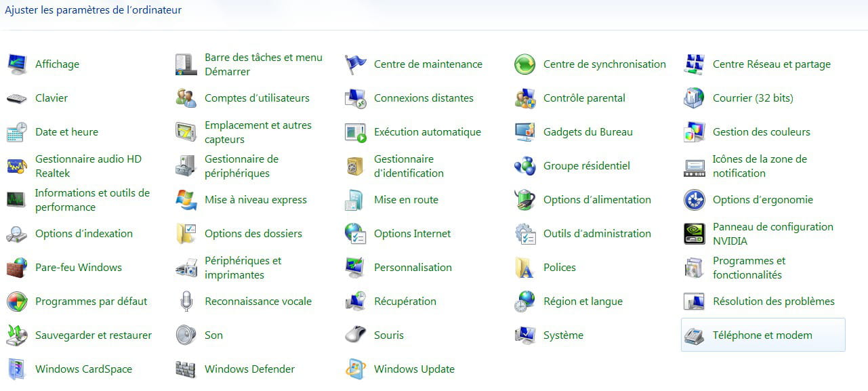Open the 'Gadgets du Bureau' link
This screenshot has height=391, width=868.
point(588,132)
